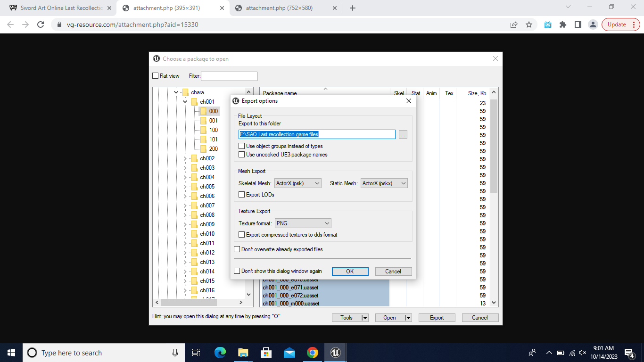Image resolution: width=644 pixels, height=362 pixels.
Task: Open the notification center icon
Action: (629, 353)
